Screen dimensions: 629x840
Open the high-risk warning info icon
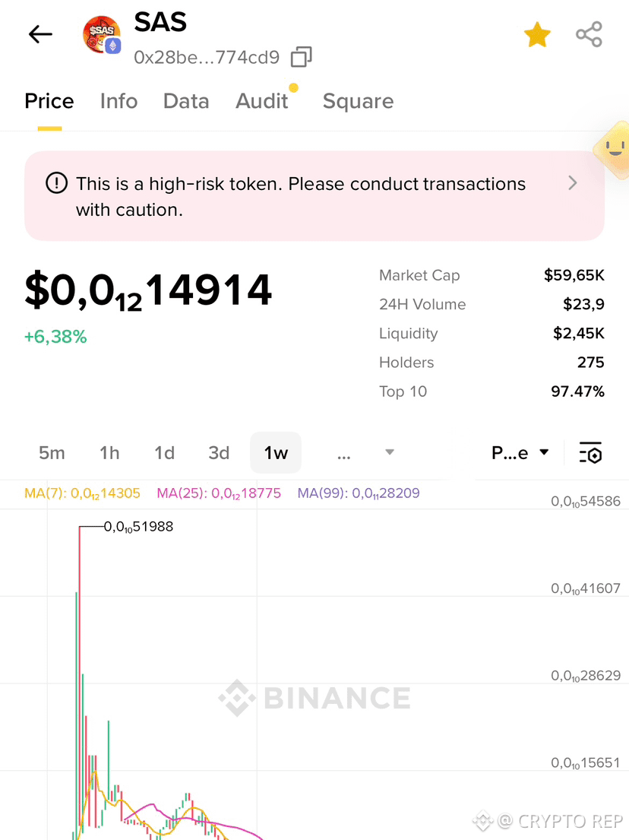(56, 183)
